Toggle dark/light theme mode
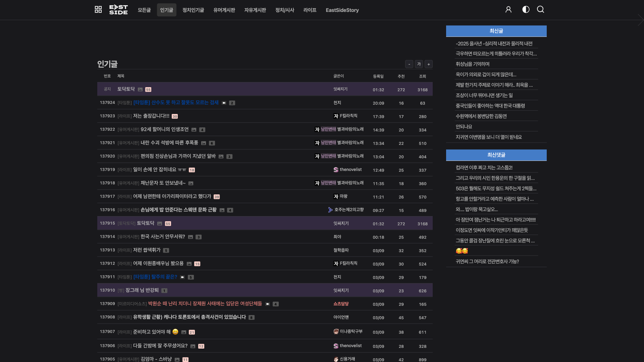644x362 pixels. point(525,10)
